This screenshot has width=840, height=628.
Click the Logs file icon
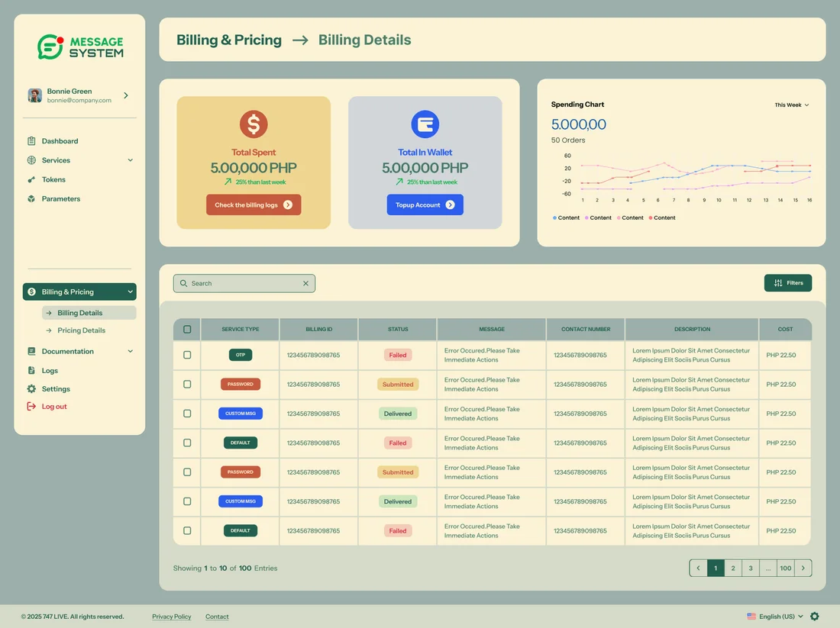(31, 371)
